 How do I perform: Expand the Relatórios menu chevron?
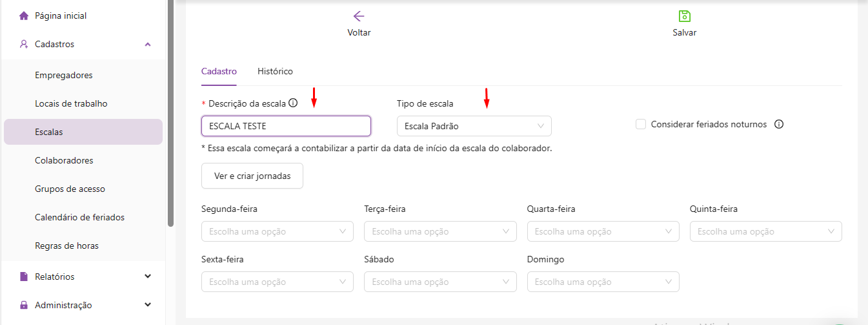(148, 277)
